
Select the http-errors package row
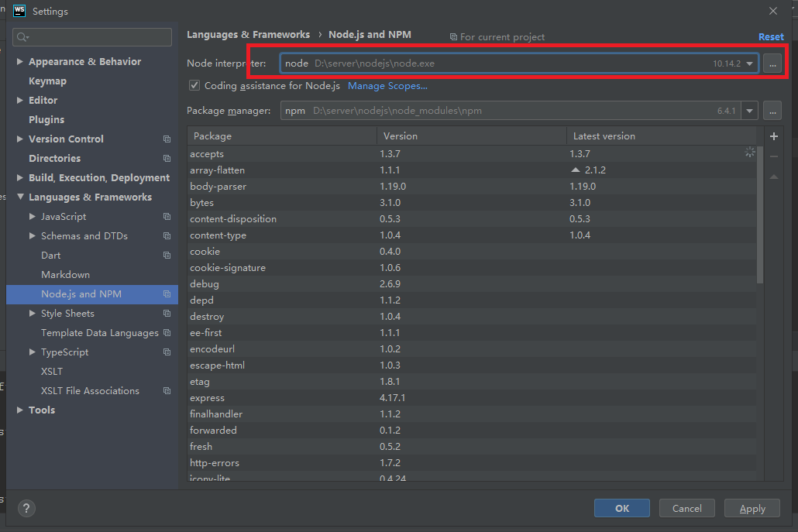pyautogui.click(x=471, y=463)
